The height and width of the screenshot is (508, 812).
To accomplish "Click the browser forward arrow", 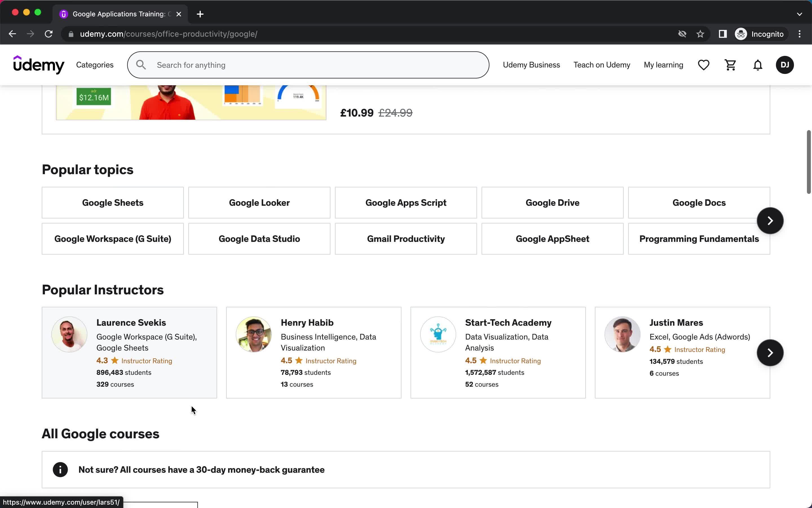I will 30,34.
